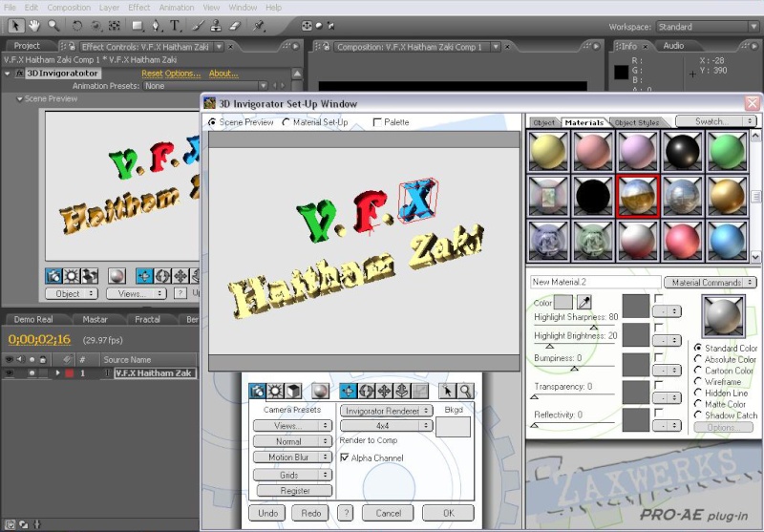764x532 pixels.
Task: Open the Composition menu
Action: point(69,8)
